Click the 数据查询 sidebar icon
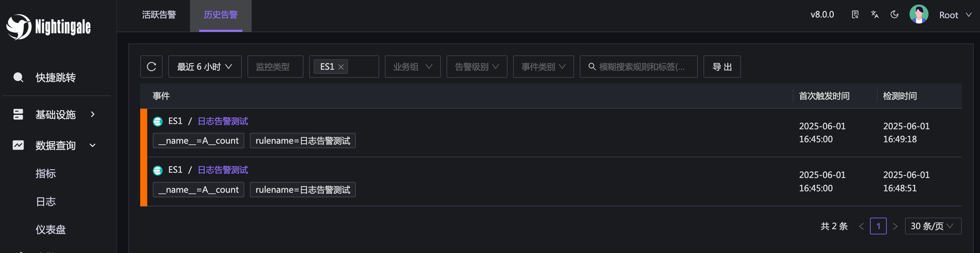980x253 pixels. 18,145
